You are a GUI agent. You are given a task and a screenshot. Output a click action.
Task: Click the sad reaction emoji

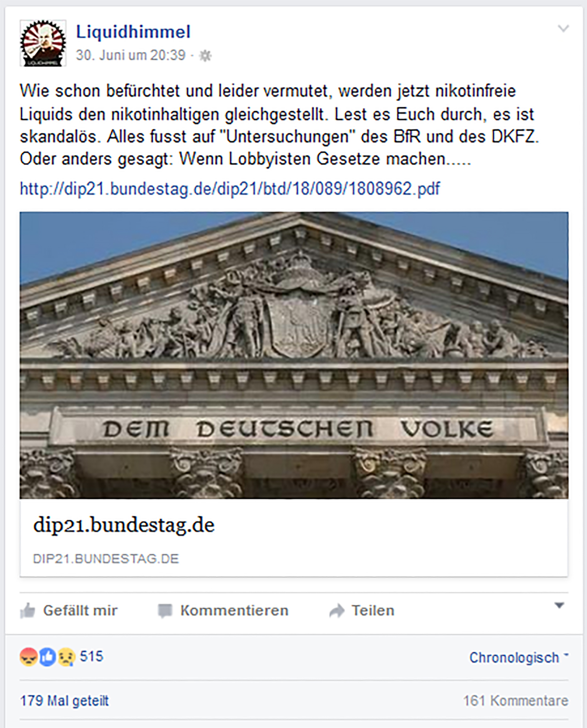tap(66, 657)
